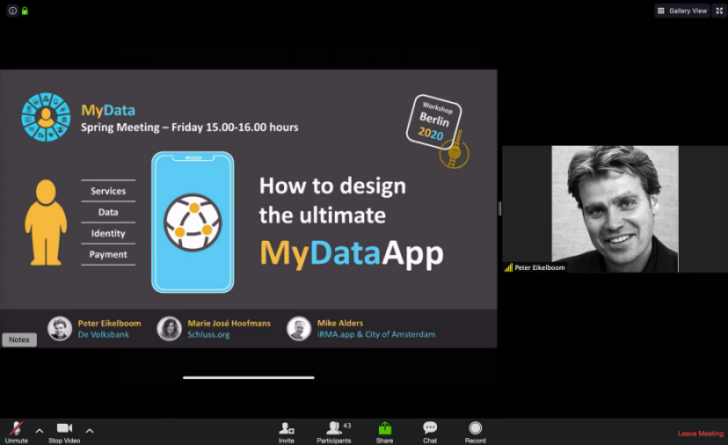728x445 pixels.
Task: Click IRMA.app & City of Amsterdam text
Action: point(376,334)
